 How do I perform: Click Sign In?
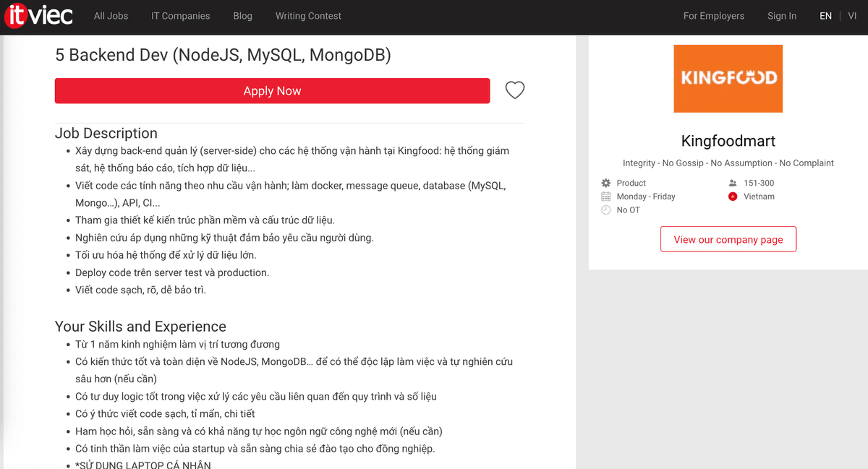[x=782, y=15]
